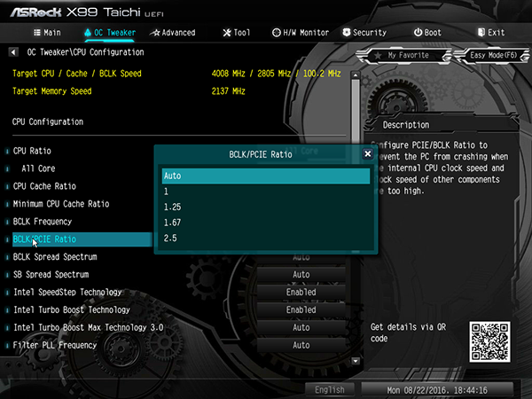Select the All Core setting row
This screenshot has width=532, height=399.
(38, 168)
